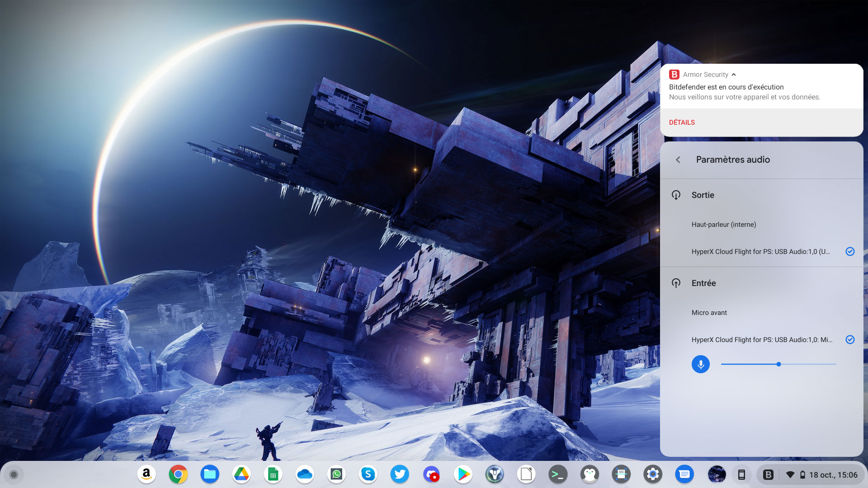This screenshot has height=488, width=868.
Task: Open the Bitdefender Armor Security taskbar icon
Action: pyautogui.click(x=769, y=474)
